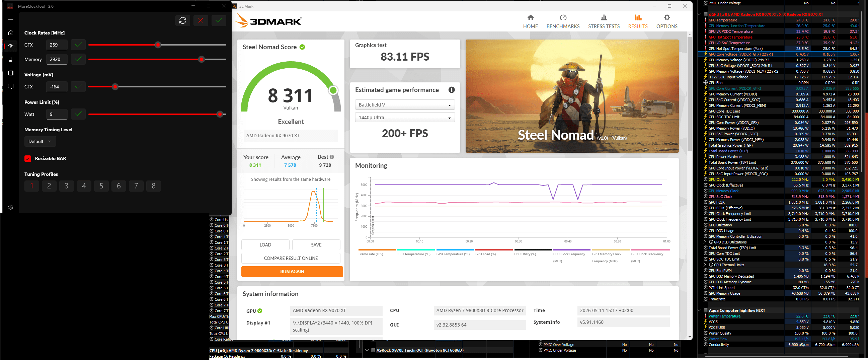Toggle GPU Load (%) series in Monitoring legend

(x=494, y=252)
